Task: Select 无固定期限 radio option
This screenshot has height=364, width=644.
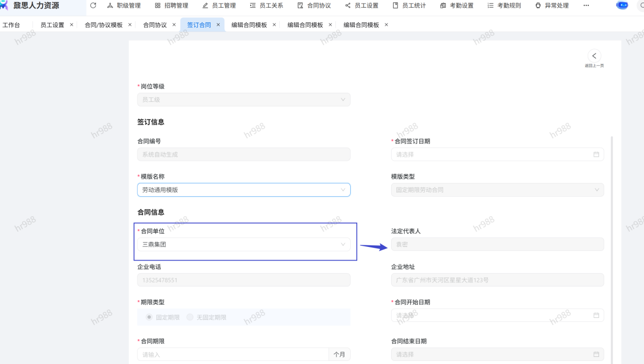Action: tap(190, 317)
